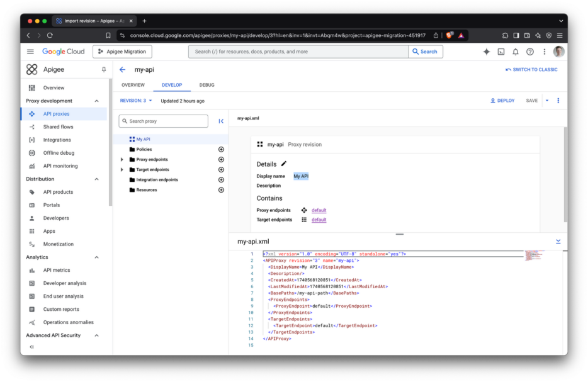This screenshot has height=382, width=588.
Task: Reload the page in the browser
Action: coord(50,35)
